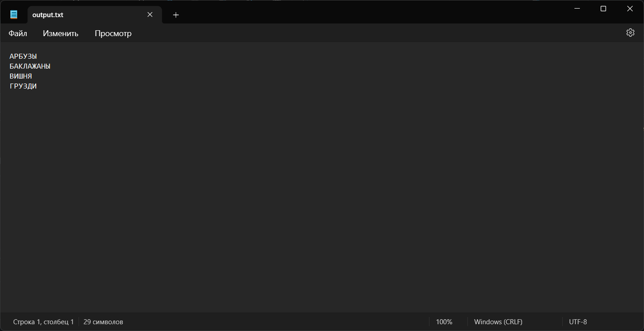Place cursor in the word БАКЛАЖАНЫ
This screenshot has width=644, height=331.
[30, 66]
